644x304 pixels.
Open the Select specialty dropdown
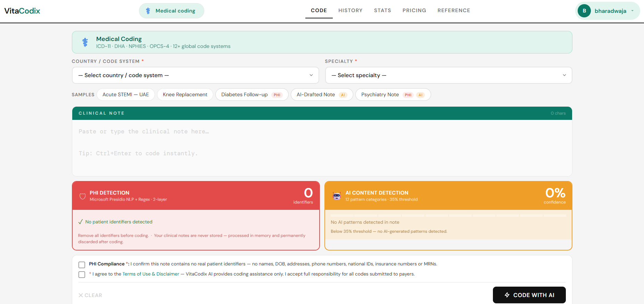[x=448, y=75]
